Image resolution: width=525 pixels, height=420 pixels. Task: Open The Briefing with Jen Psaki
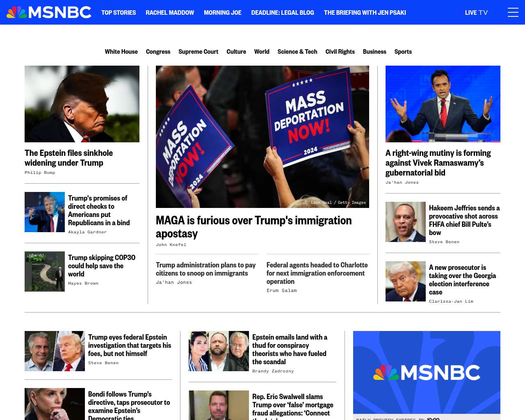365,13
